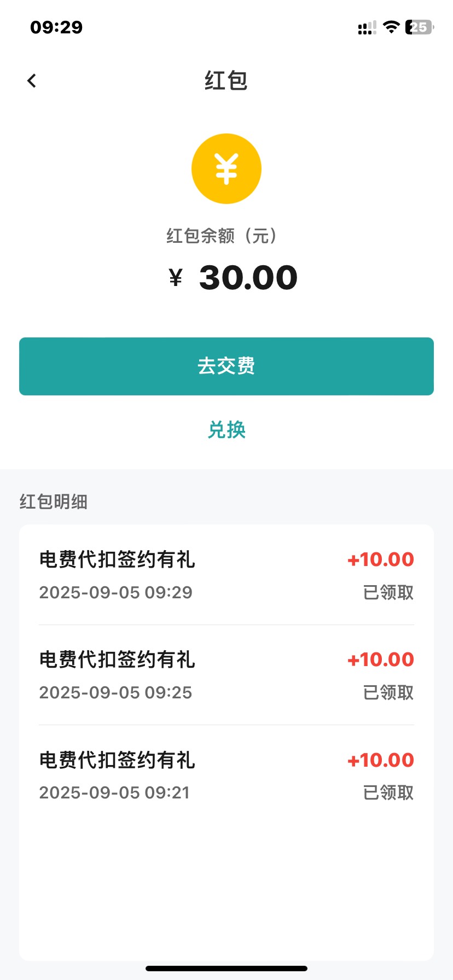
Task: Tap the home indicator bar
Action: coord(226,968)
